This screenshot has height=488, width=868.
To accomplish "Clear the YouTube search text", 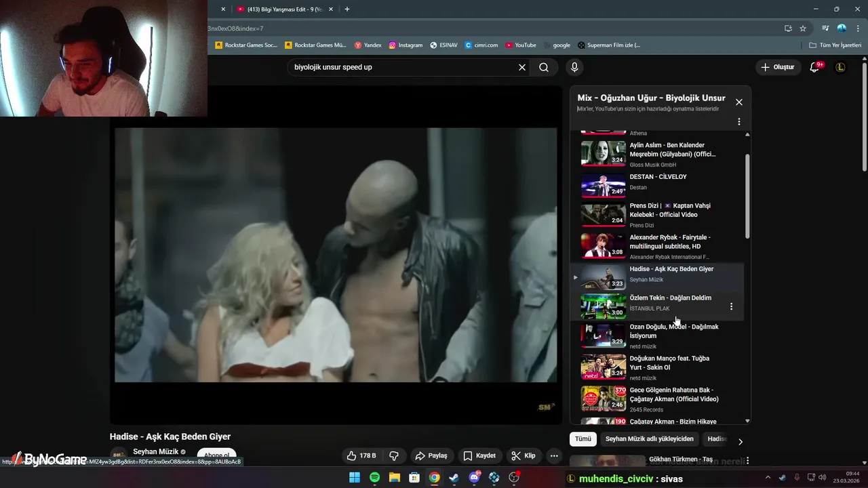I will 522,67.
